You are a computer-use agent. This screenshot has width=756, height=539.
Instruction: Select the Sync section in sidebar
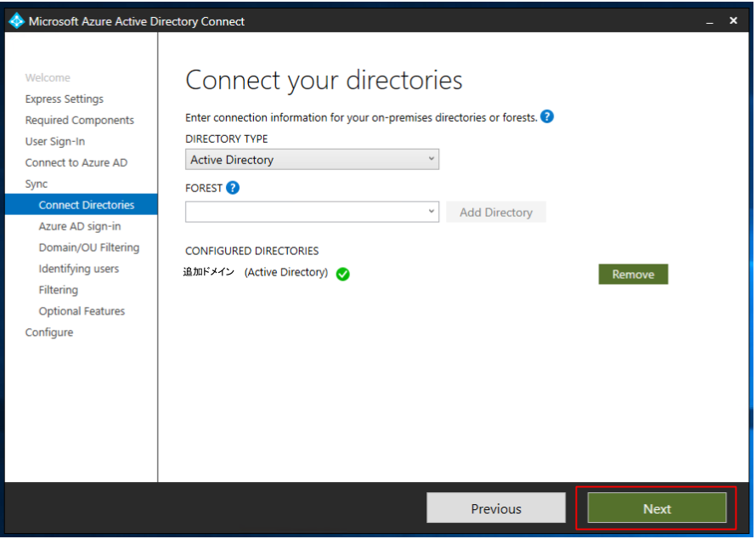(37, 184)
